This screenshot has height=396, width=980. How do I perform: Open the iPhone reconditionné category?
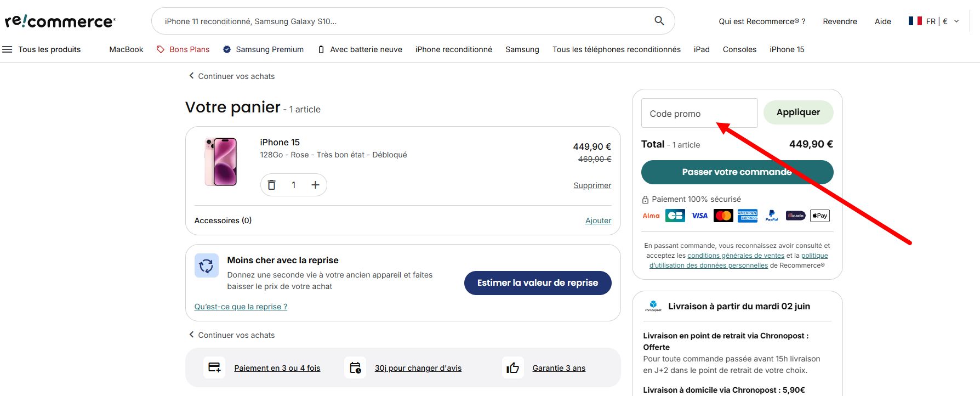pyautogui.click(x=454, y=49)
